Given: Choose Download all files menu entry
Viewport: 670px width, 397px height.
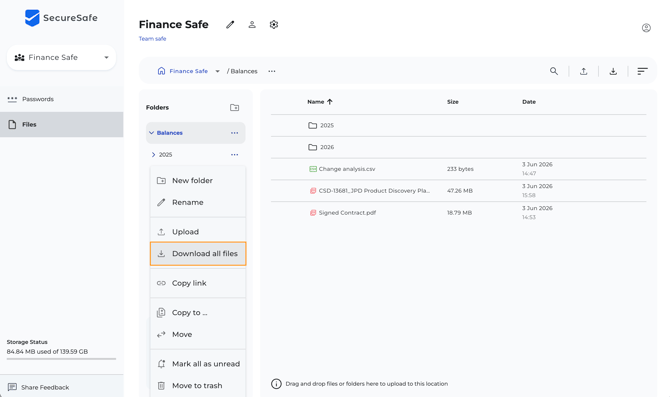Looking at the screenshot, I should tap(198, 254).
